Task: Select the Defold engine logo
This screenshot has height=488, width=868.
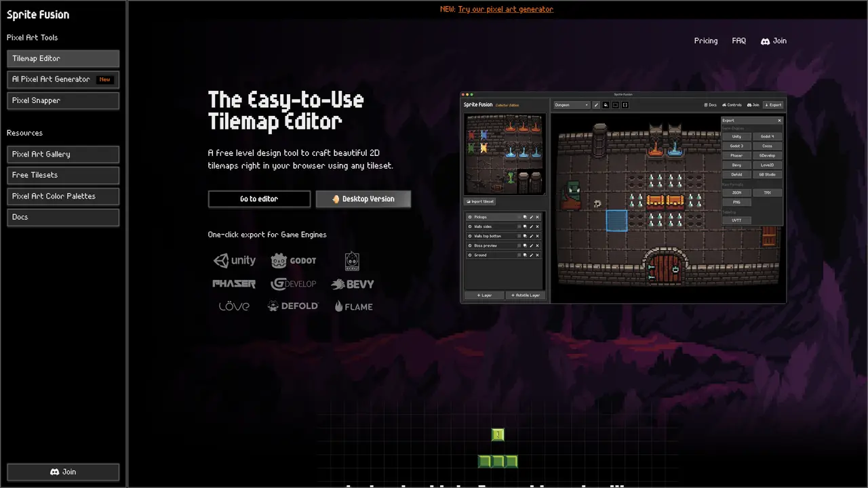Action: coord(293,306)
